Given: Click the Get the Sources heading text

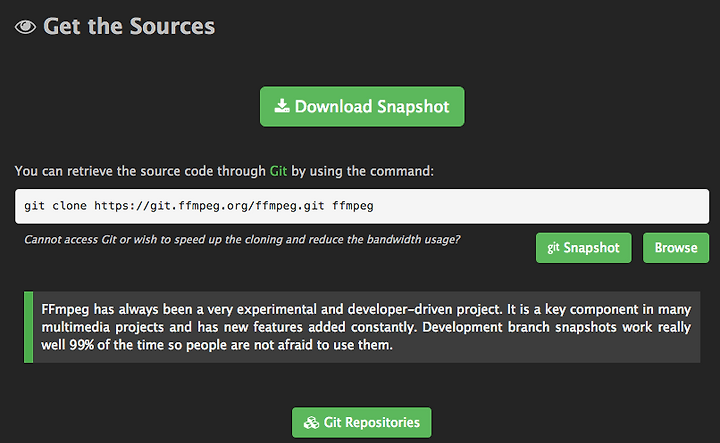Looking at the screenshot, I should [129, 26].
